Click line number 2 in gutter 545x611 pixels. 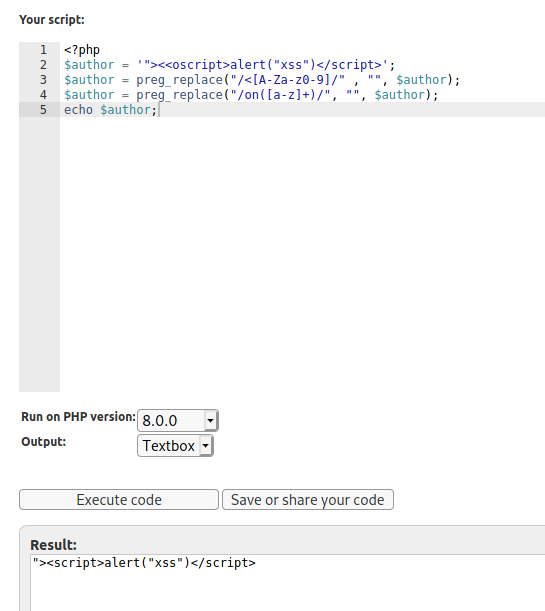tap(43, 65)
